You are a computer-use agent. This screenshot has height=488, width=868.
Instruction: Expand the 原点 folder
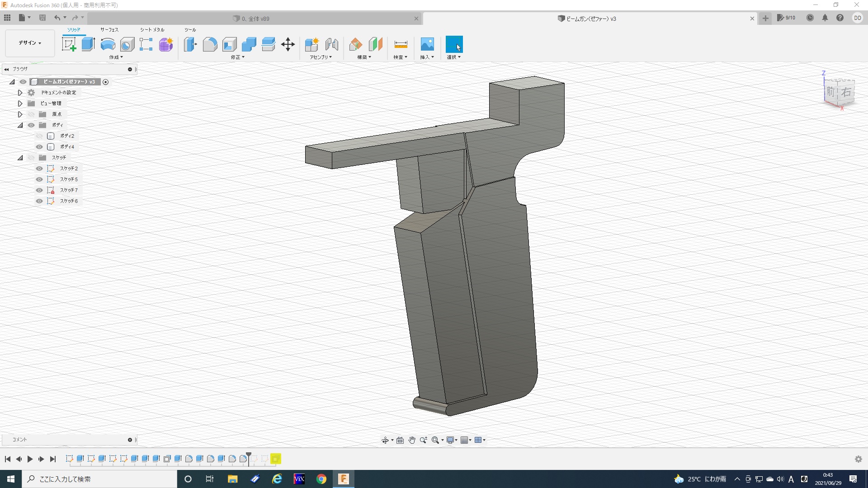coord(20,114)
